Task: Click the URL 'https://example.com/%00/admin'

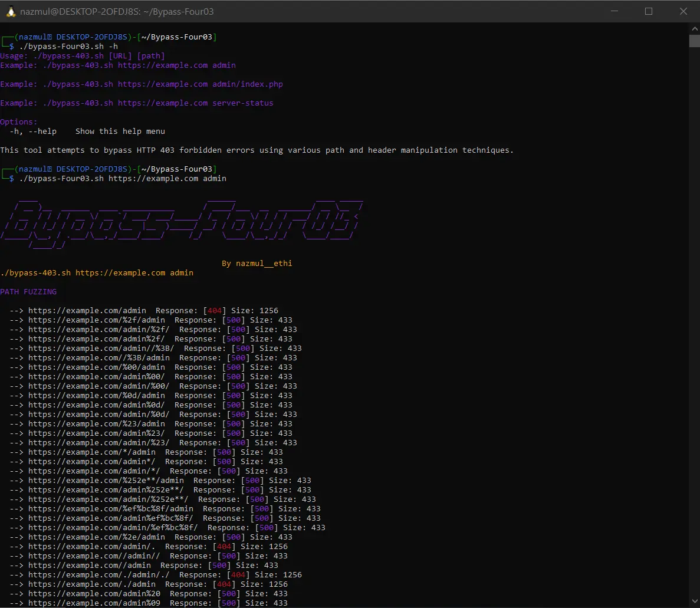Action: coord(97,367)
